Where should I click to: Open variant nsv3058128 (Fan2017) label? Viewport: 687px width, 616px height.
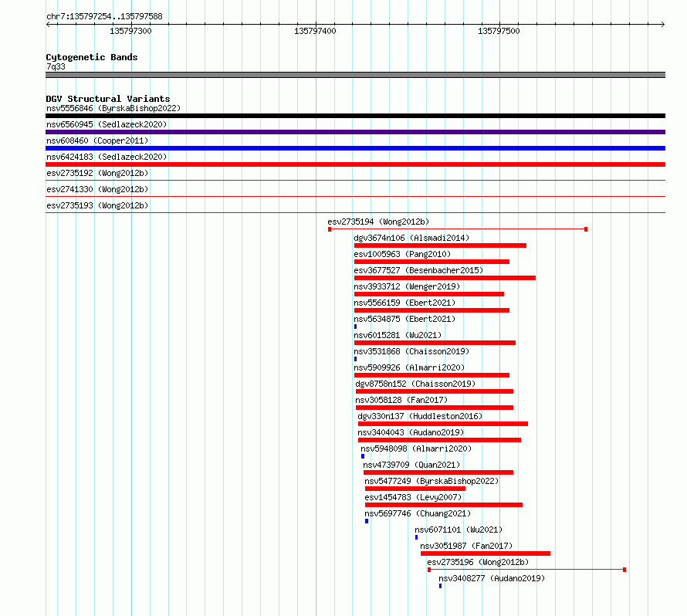(401, 400)
